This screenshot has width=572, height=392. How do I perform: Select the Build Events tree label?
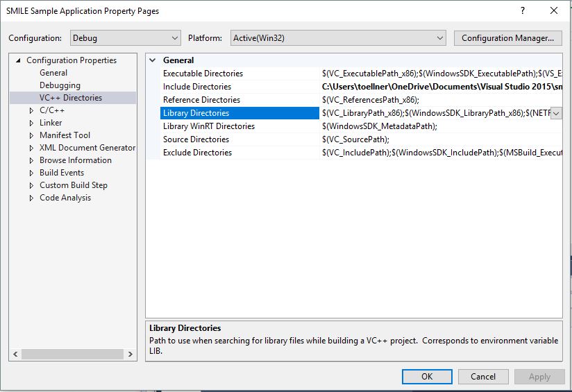click(62, 173)
